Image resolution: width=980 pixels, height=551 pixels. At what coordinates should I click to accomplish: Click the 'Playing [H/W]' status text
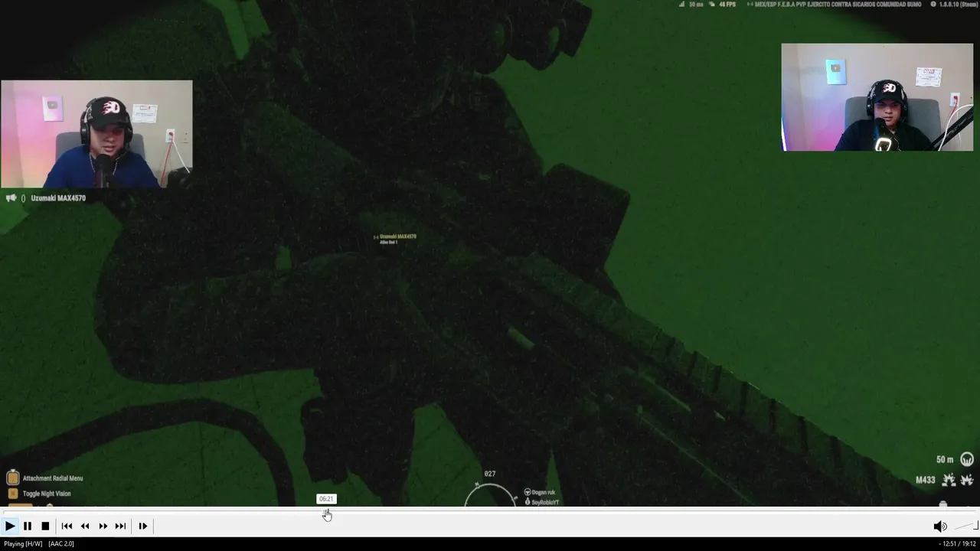[23, 543]
